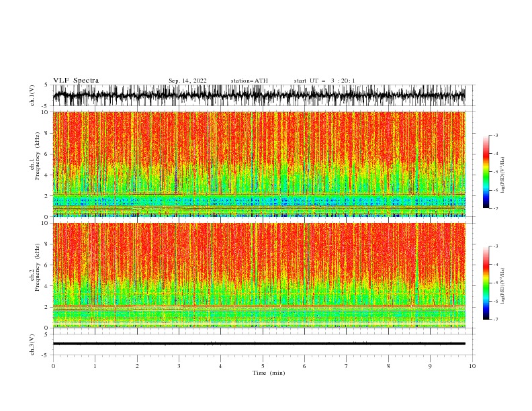Click the "-3" tick on ch.2 colorbar
Image resolution: width=532 pixels, height=411 pixels.
[495, 246]
